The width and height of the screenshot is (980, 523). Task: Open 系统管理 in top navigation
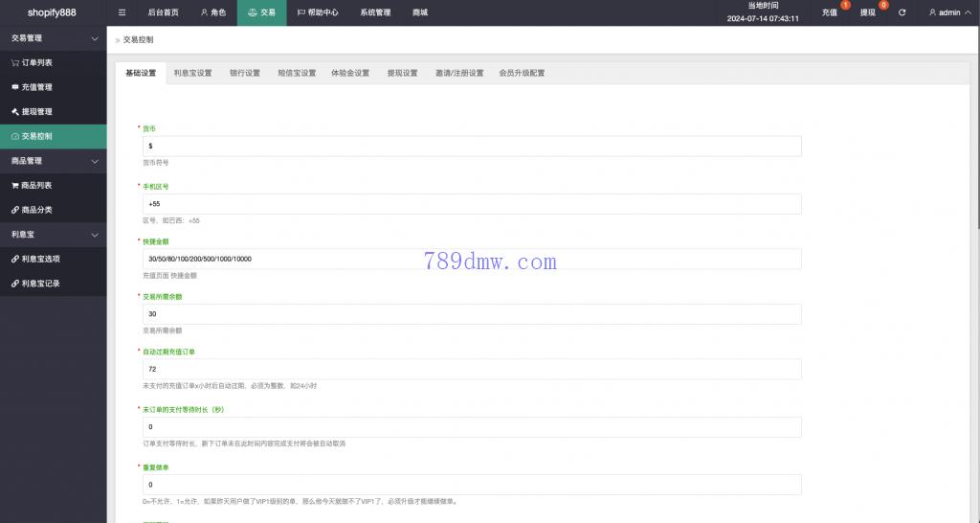tap(375, 12)
